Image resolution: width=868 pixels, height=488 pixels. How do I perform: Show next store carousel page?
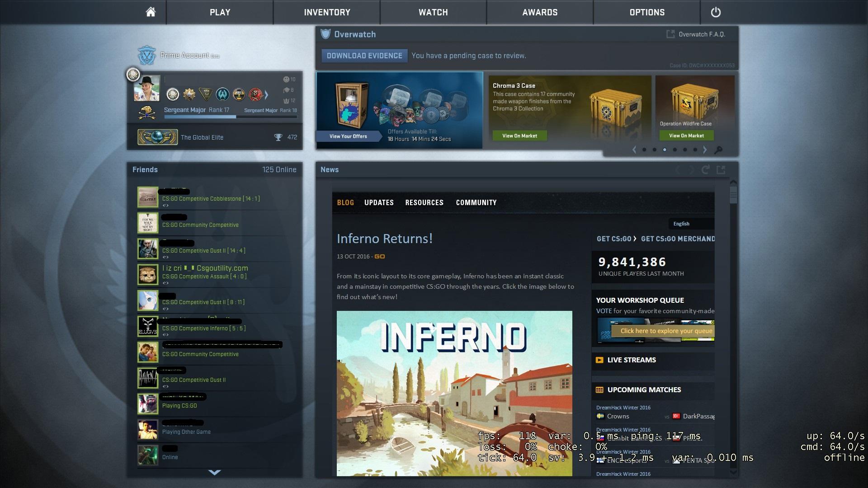pyautogui.click(x=705, y=150)
